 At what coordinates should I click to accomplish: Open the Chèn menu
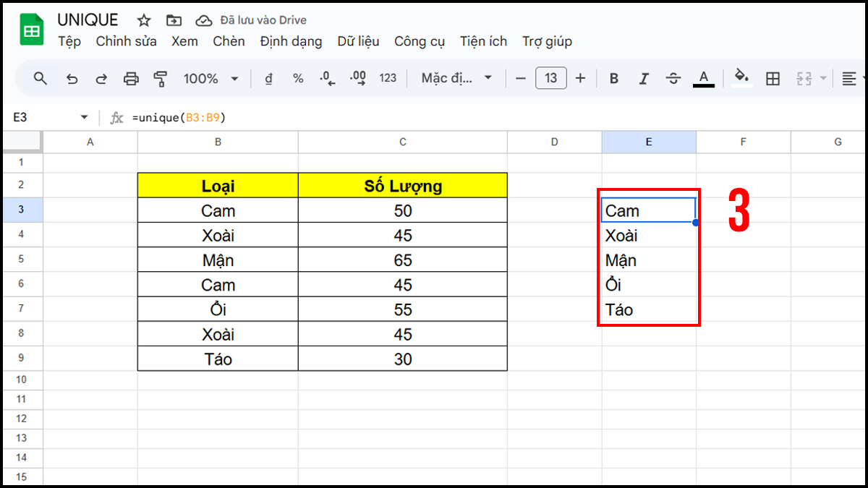(x=229, y=41)
